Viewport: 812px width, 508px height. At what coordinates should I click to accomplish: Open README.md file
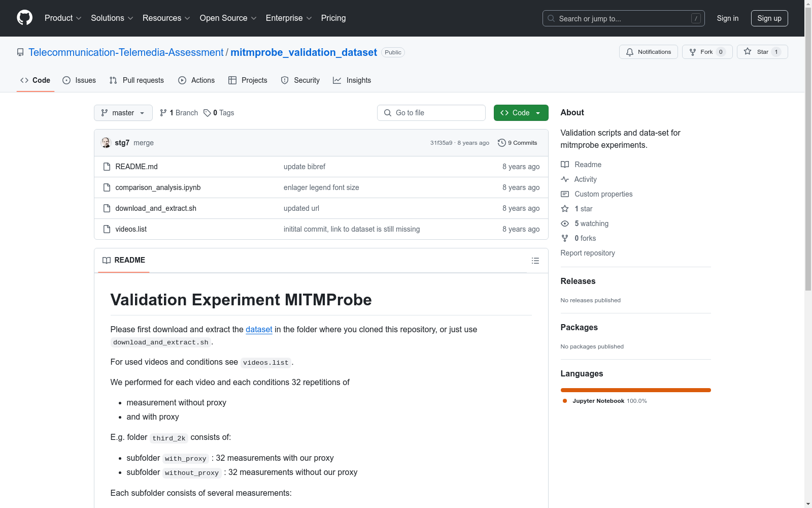tap(137, 167)
